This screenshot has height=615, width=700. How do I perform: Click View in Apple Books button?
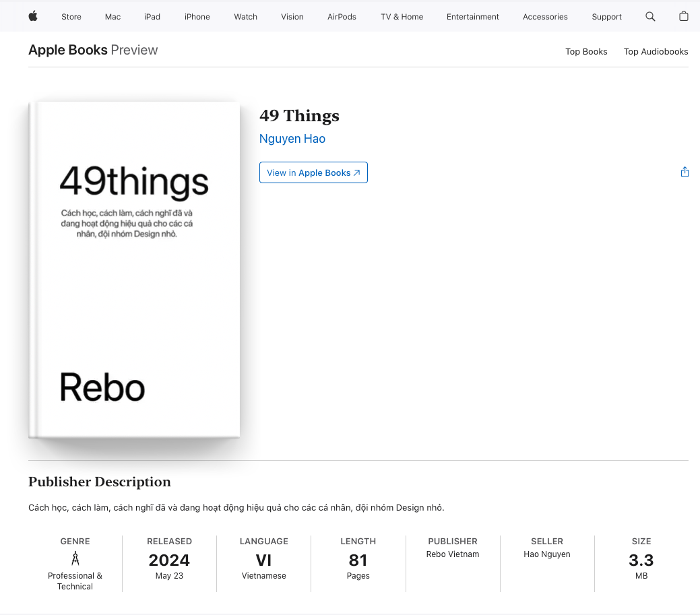pos(313,172)
